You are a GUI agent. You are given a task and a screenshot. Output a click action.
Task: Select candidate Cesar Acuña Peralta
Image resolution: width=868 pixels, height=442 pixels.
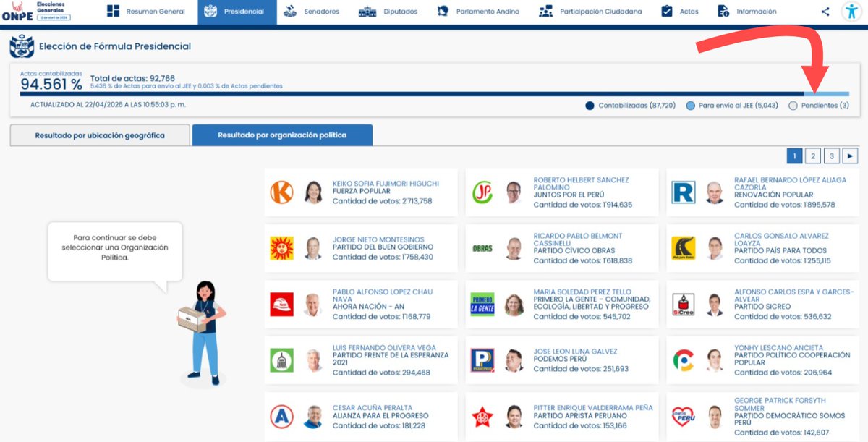361,417
